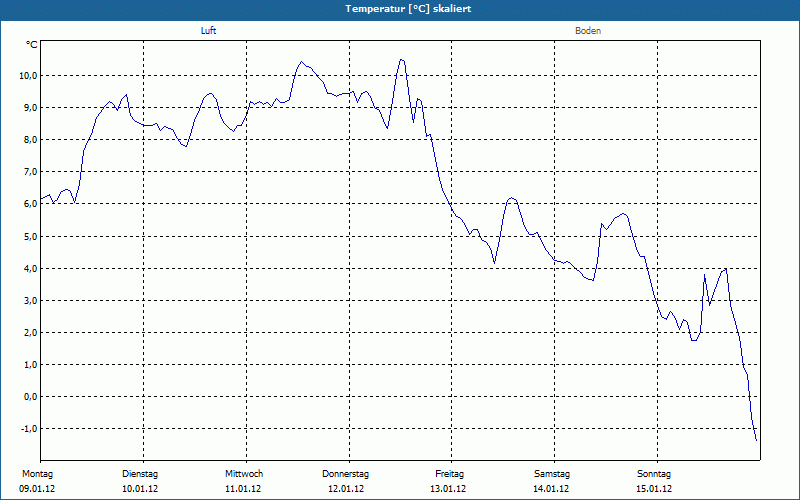Click the date 15.01.12
Viewport: 800px width, 500px height.
654,489
